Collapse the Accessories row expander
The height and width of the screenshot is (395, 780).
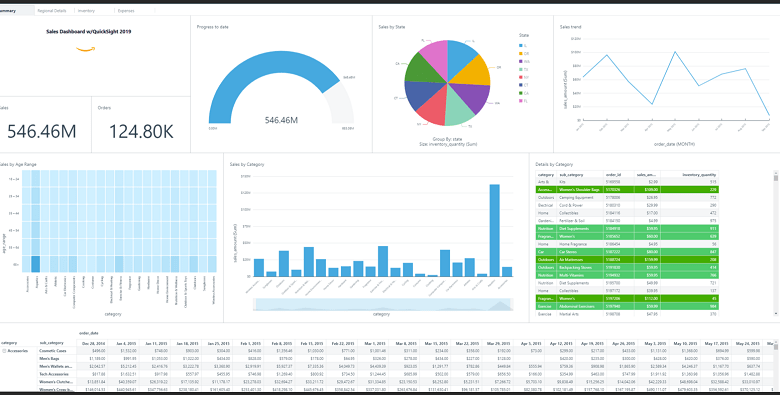(x=4, y=351)
